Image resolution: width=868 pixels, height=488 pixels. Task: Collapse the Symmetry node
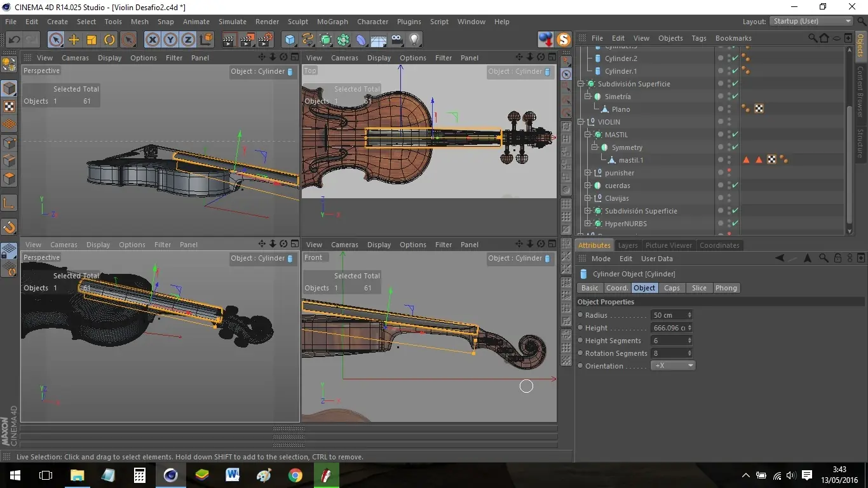pyautogui.click(x=595, y=147)
